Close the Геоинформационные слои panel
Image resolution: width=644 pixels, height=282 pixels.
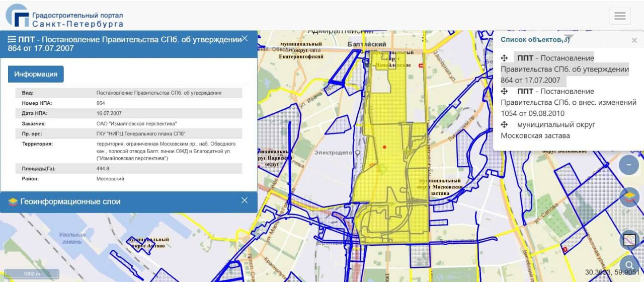(x=245, y=200)
